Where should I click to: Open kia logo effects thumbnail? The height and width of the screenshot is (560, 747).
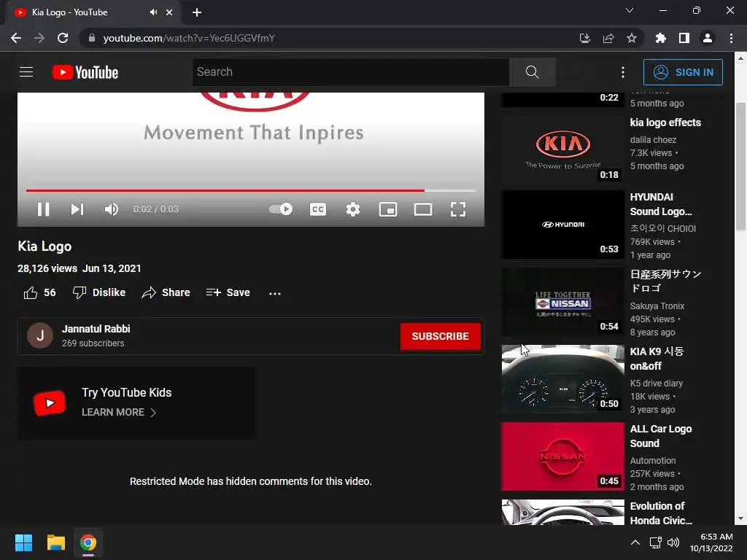click(562, 147)
